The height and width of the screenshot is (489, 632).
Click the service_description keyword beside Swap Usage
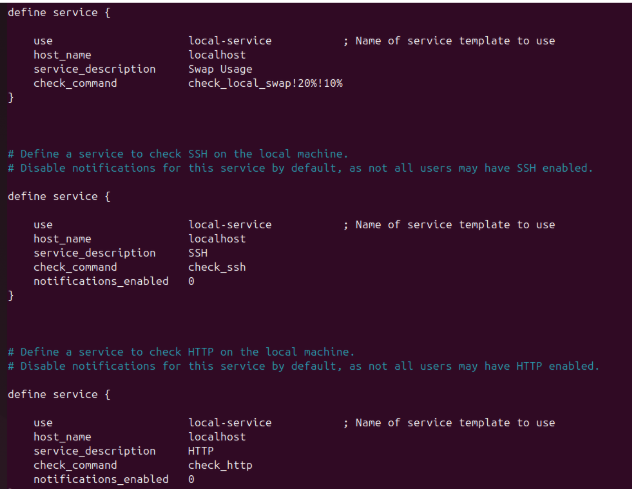coord(94,69)
